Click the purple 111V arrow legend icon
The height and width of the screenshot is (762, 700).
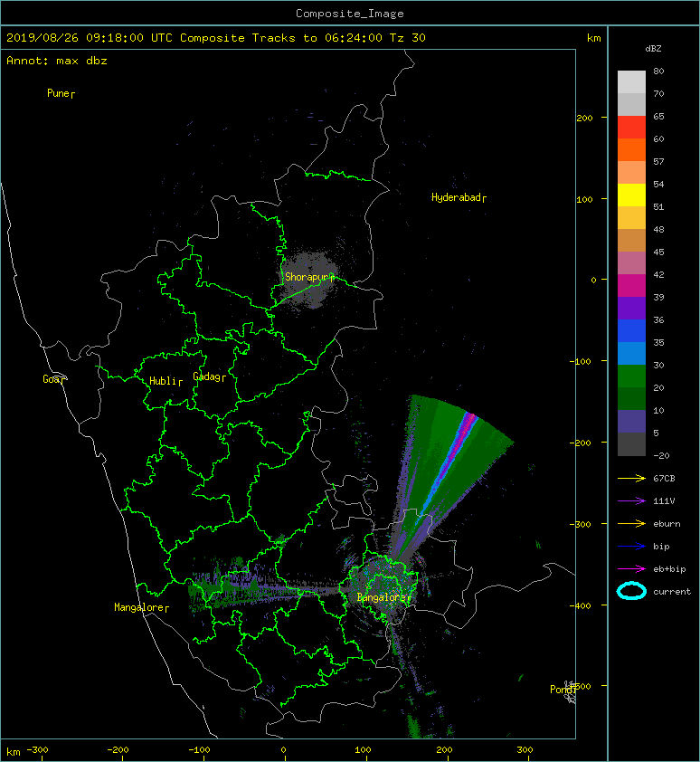click(x=631, y=501)
